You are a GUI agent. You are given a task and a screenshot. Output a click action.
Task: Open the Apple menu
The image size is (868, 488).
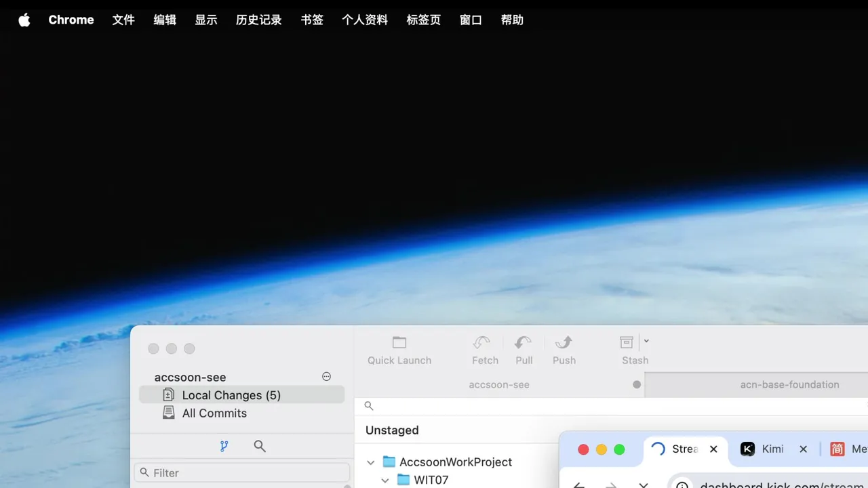pos(24,20)
